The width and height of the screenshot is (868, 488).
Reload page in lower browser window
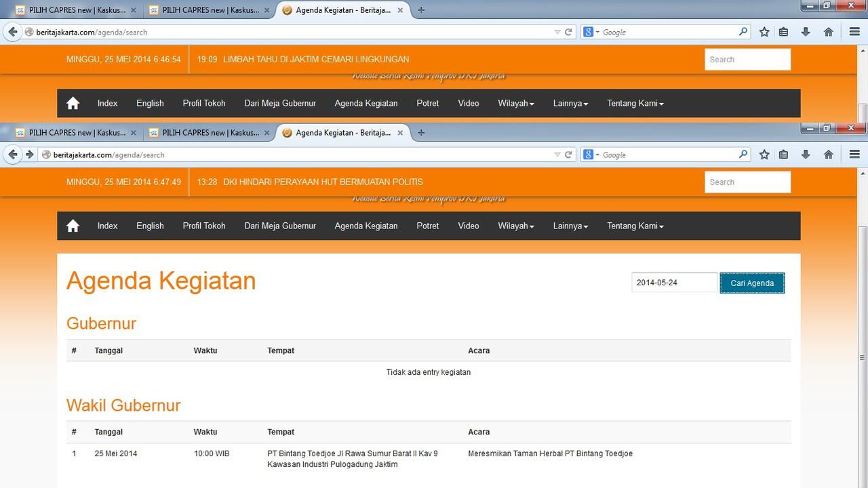568,155
